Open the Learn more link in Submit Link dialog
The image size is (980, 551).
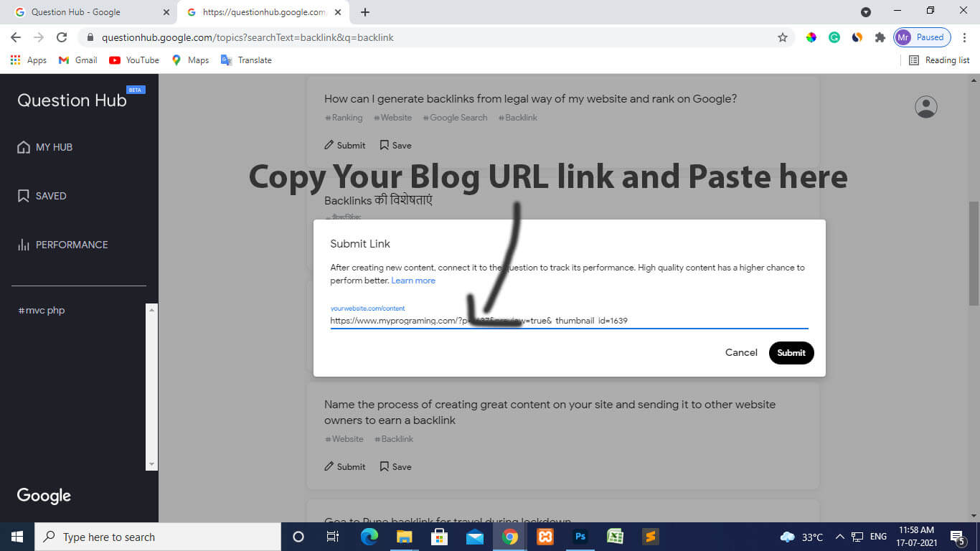pyautogui.click(x=413, y=280)
